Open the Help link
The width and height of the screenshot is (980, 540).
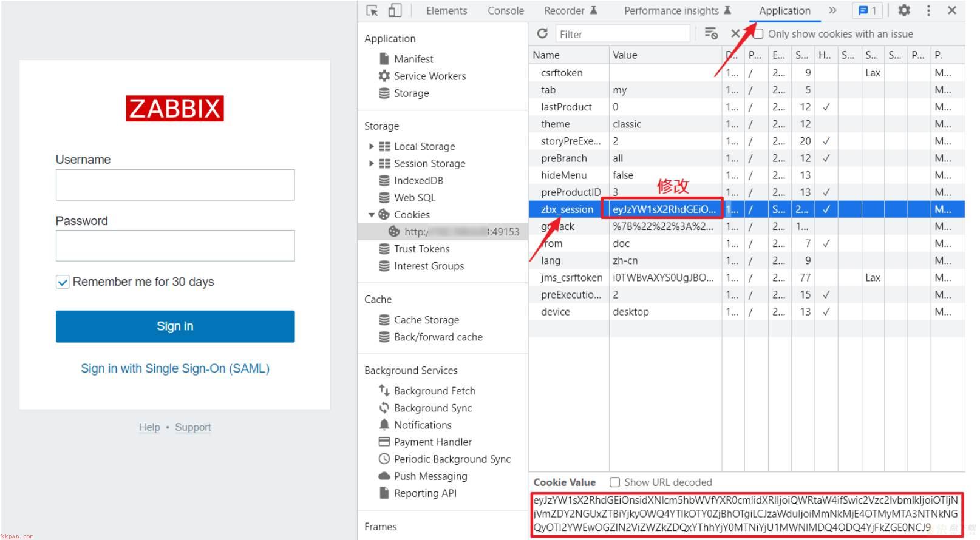tap(149, 427)
